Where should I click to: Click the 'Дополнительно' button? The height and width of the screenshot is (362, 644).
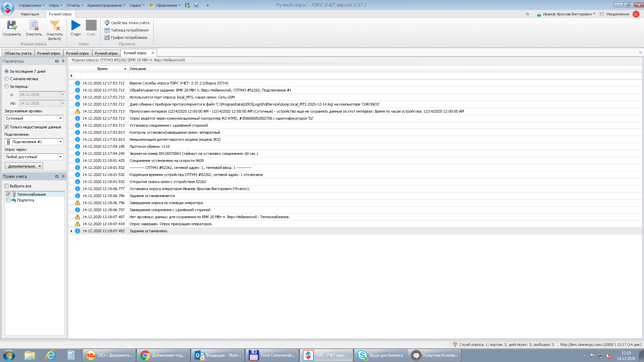click(x=24, y=166)
